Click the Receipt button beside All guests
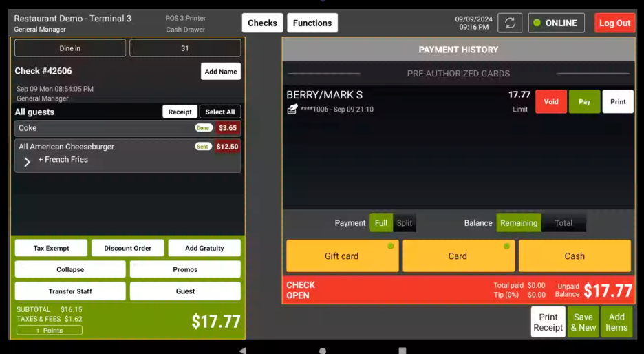This screenshot has height=354, width=644. (180, 112)
